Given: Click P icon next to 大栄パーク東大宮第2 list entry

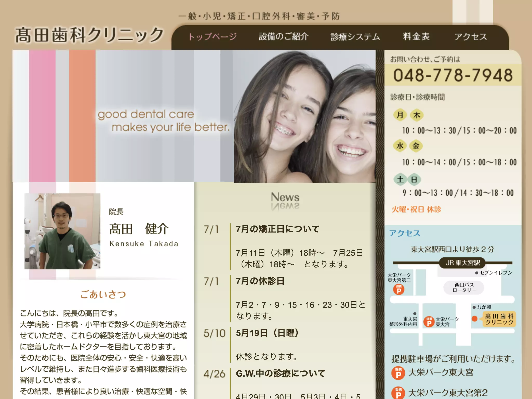Looking at the screenshot, I should click(398, 393).
